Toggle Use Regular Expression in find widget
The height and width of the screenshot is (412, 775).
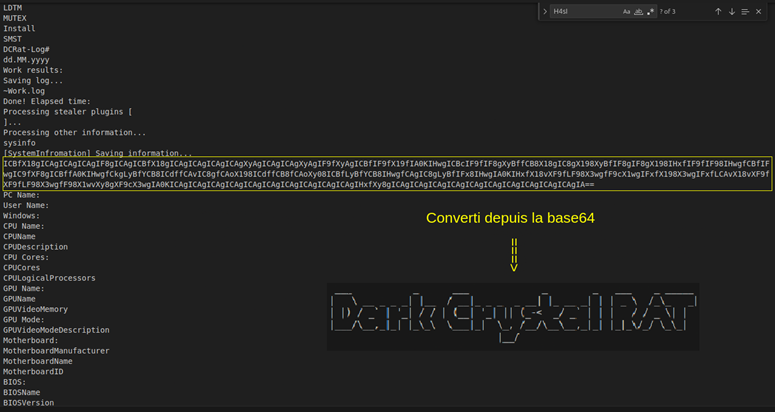[x=650, y=11]
